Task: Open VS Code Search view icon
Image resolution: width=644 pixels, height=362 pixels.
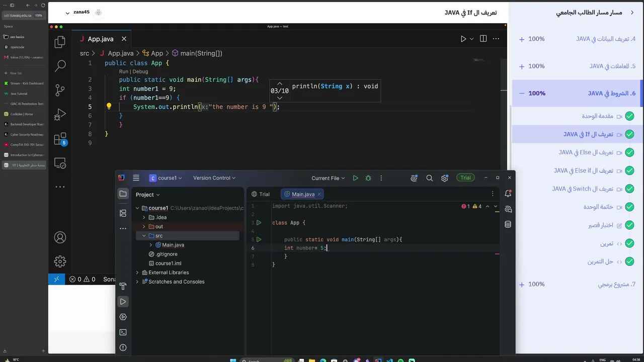Action: 60,65
